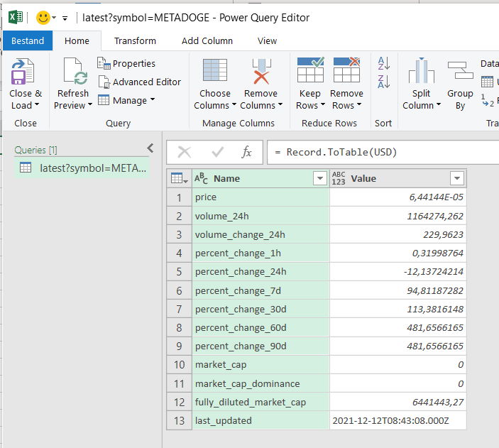Click the Excel application icon

(x=16, y=17)
